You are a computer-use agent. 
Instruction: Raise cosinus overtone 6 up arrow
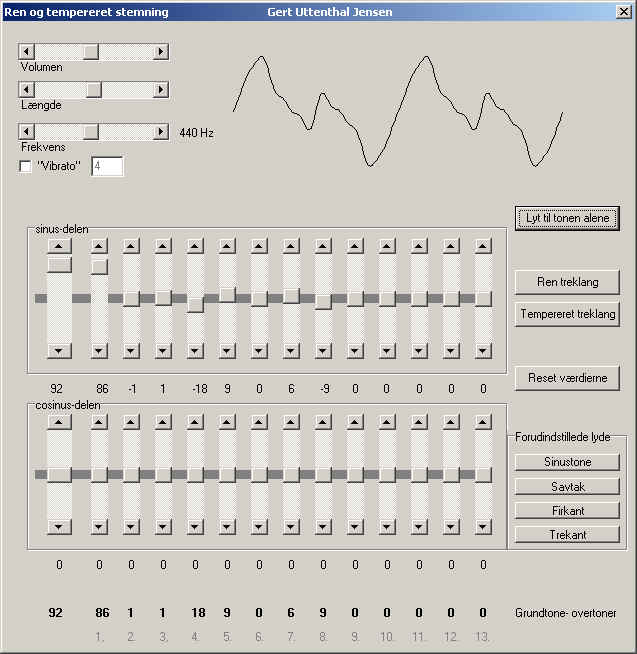pyautogui.click(x=259, y=422)
